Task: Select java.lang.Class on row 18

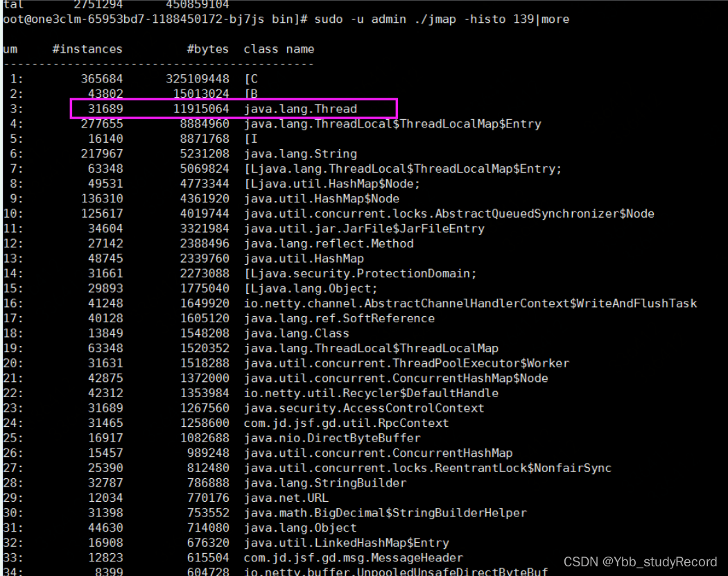Action: coord(297,333)
